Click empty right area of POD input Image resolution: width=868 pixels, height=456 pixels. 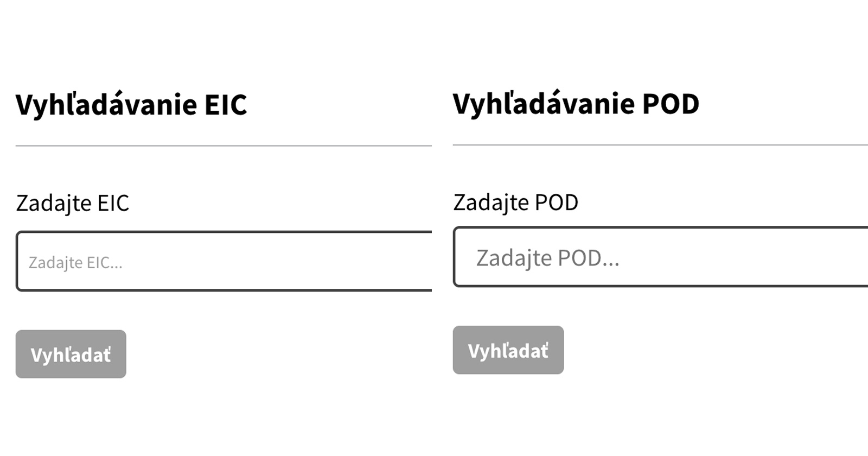[787, 257]
